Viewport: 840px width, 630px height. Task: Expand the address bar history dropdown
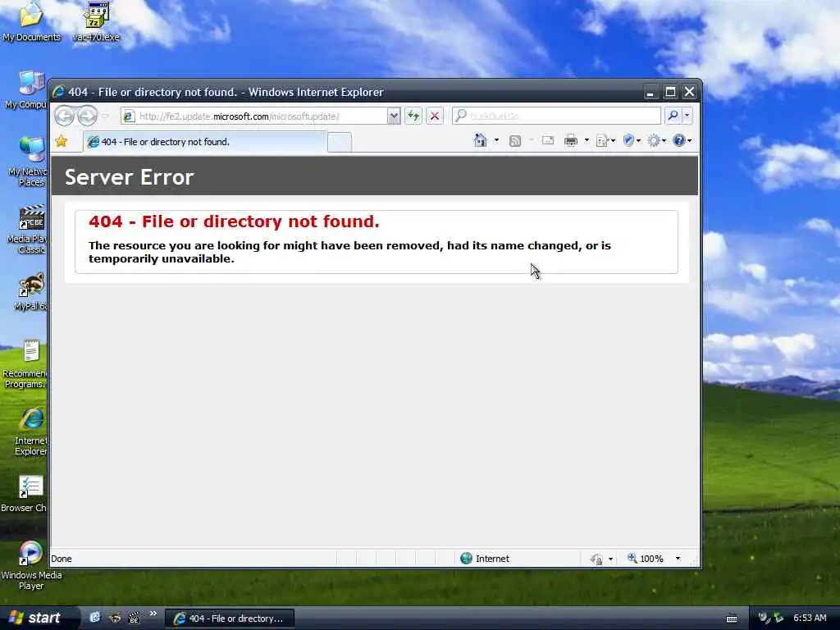click(394, 116)
